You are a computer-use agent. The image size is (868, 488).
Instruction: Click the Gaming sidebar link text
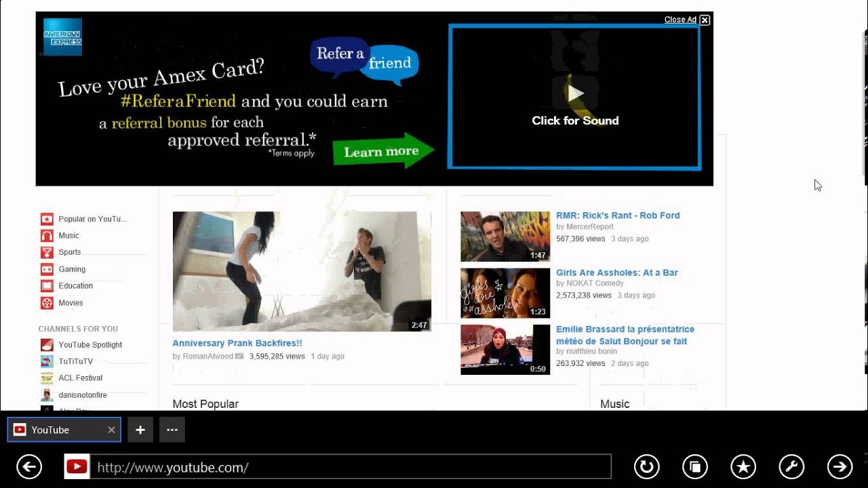[72, 269]
